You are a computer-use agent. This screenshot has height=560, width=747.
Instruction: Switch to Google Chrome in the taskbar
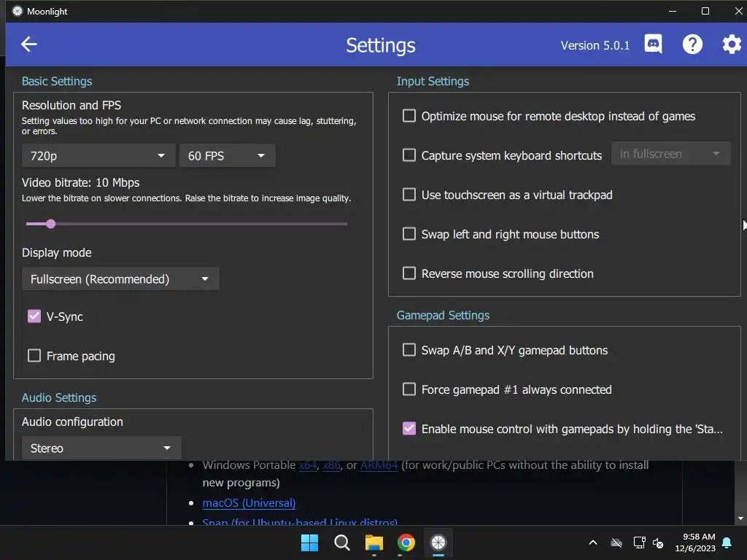(406, 542)
